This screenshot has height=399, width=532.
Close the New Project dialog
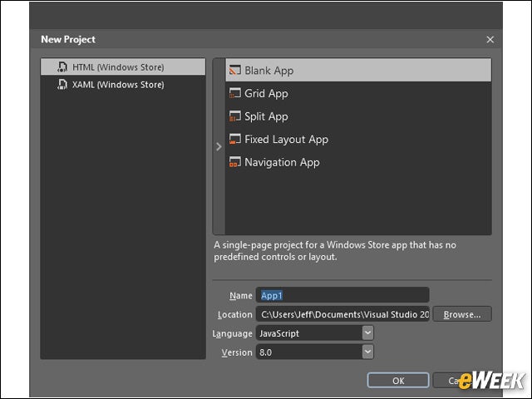coord(490,39)
